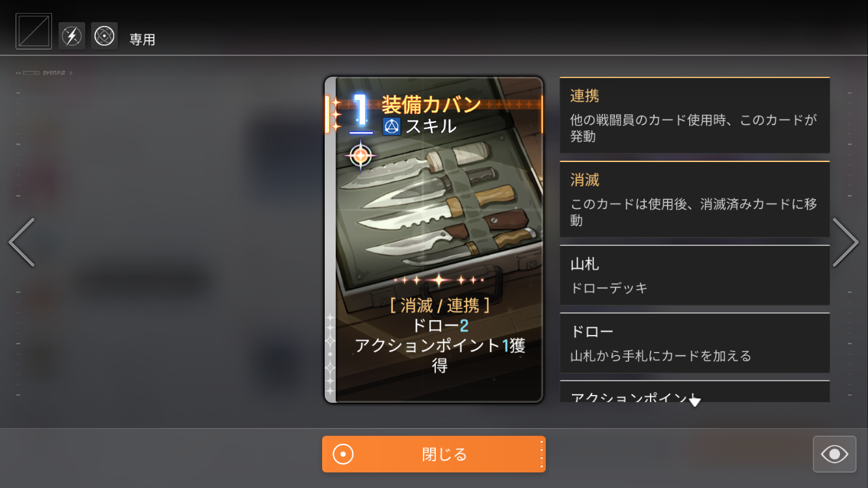The width and height of the screenshot is (868, 488).
Task: Close the card detail with 閉じる
Action: 434,454
